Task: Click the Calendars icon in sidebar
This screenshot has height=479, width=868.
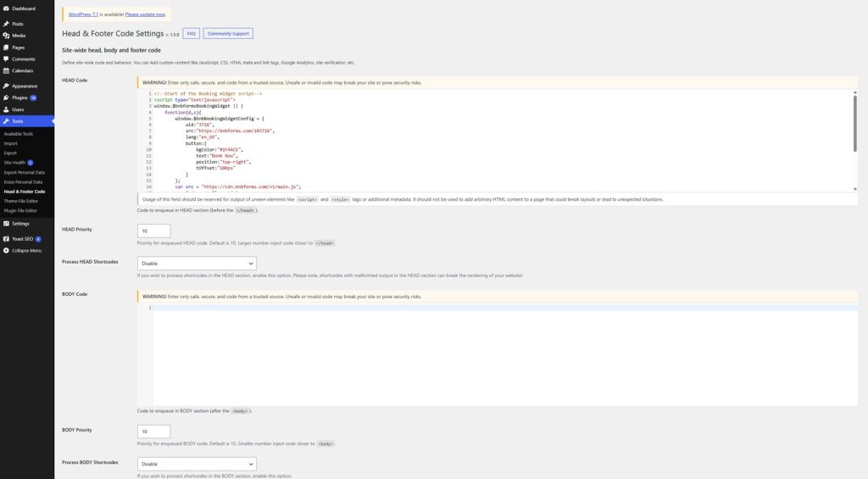Action: pos(6,71)
